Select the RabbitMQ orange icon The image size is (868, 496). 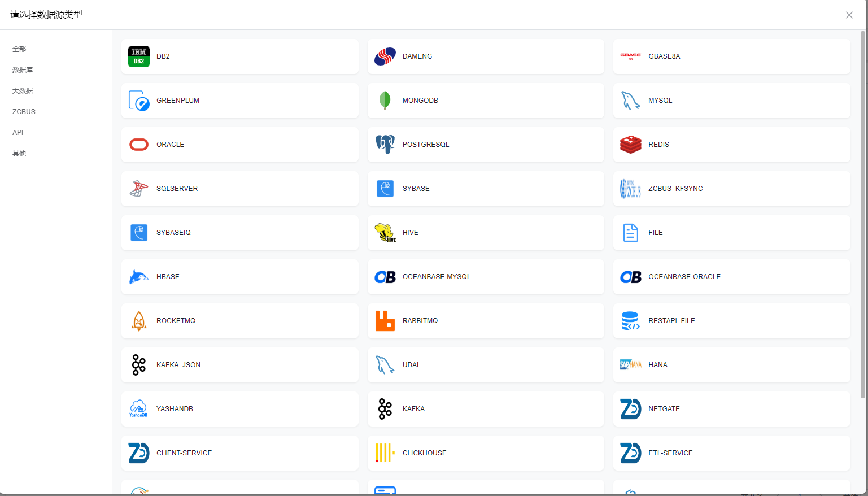(x=385, y=321)
